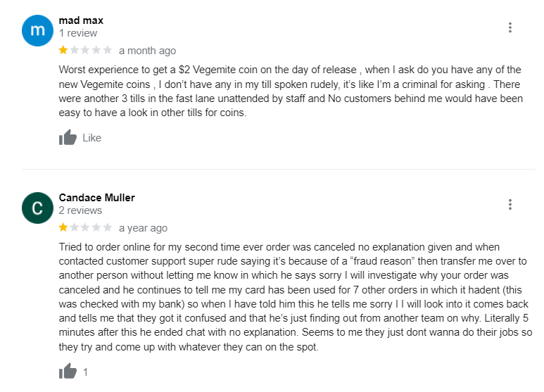544x392 pixels.
Task: Click the blue 'm' avatar of mad max
Action: pos(37,30)
